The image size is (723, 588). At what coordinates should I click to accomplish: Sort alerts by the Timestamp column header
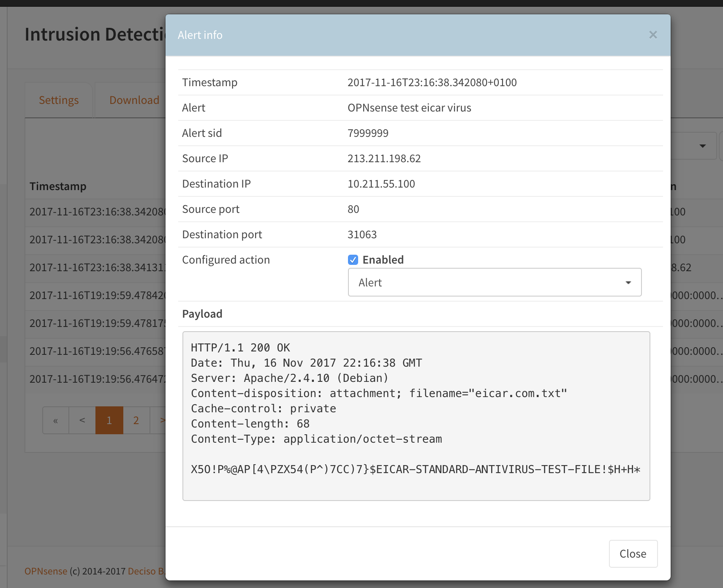pos(58,186)
